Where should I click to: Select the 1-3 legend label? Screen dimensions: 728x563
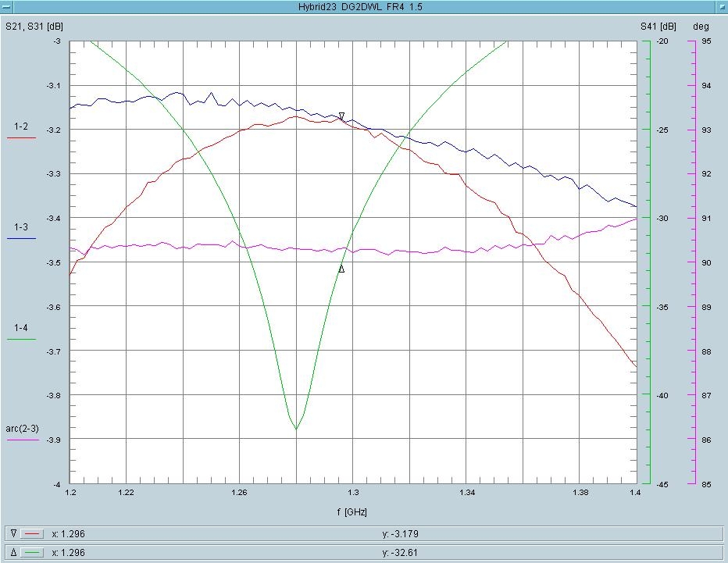click(21, 227)
